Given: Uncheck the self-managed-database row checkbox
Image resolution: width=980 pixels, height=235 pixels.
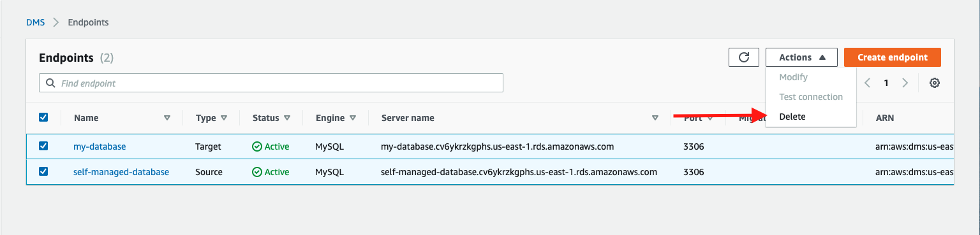Looking at the screenshot, I should [x=43, y=172].
